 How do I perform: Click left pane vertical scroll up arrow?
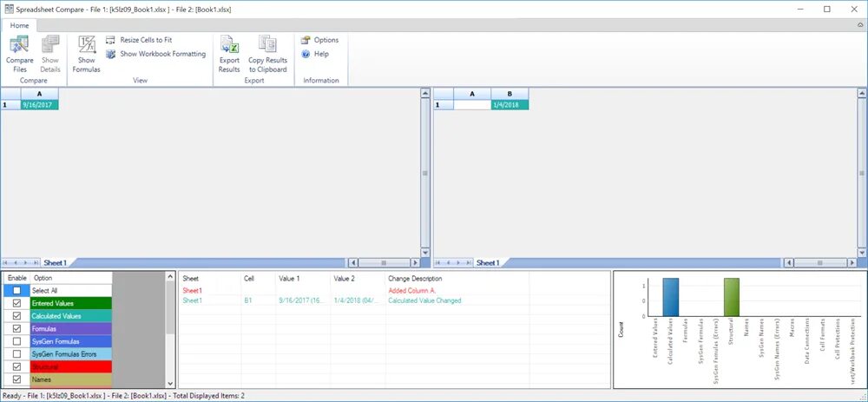425,93
